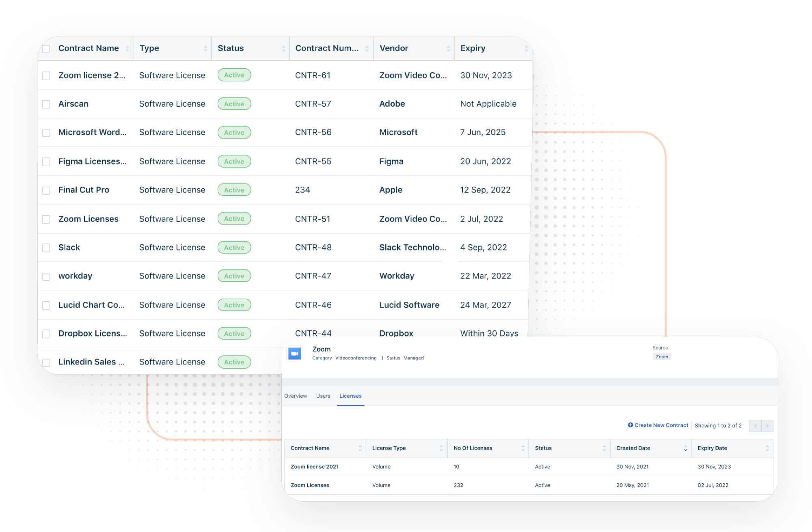Click the plus icon beside Create New Contract
812x532 pixels.
631,425
